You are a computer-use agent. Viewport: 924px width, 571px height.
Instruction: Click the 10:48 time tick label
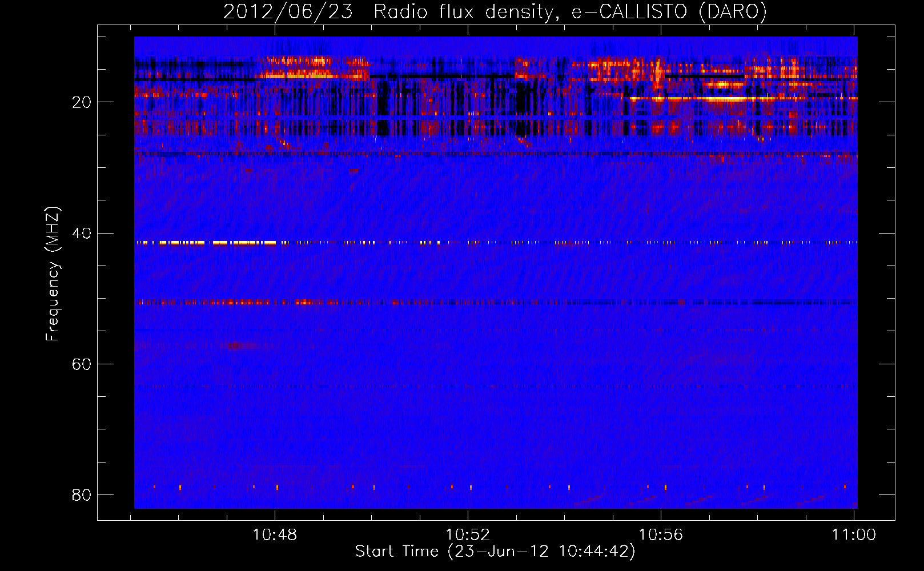click(275, 534)
